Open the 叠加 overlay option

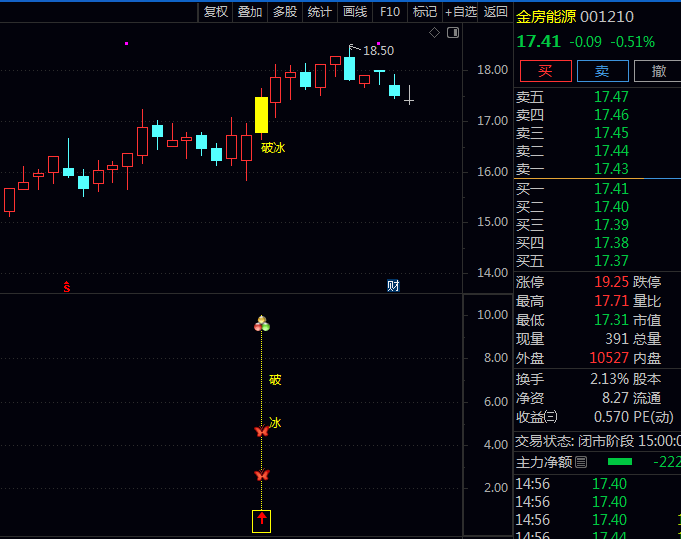pos(250,12)
